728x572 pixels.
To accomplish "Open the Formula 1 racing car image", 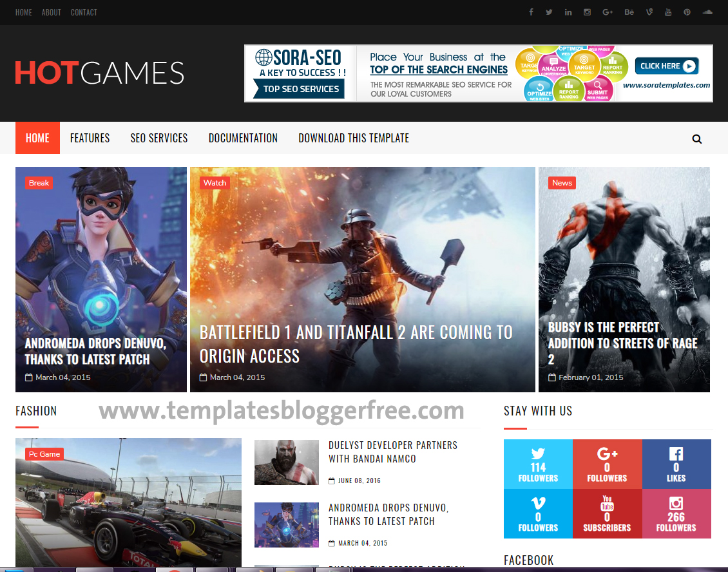I will [128, 502].
